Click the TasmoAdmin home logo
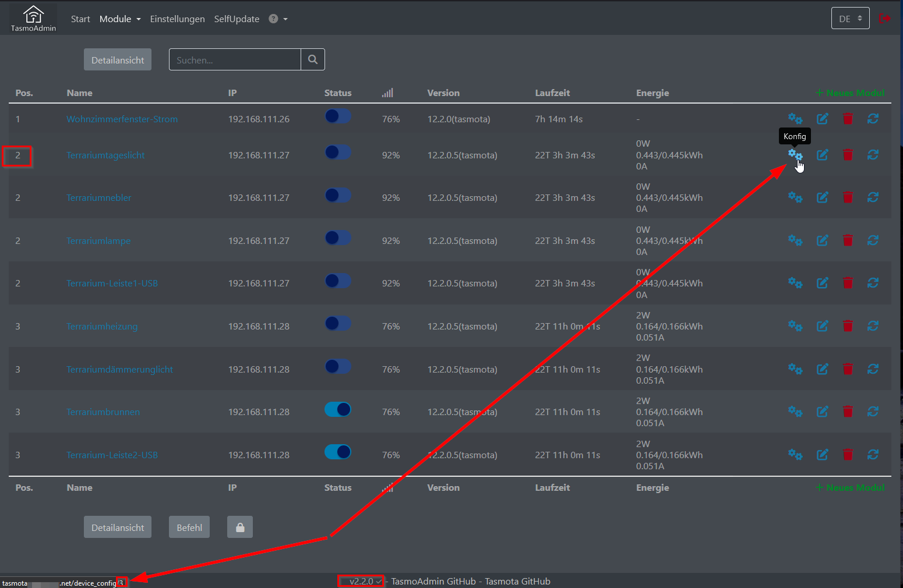Screen dimensions: 903x588 (x=33, y=17)
